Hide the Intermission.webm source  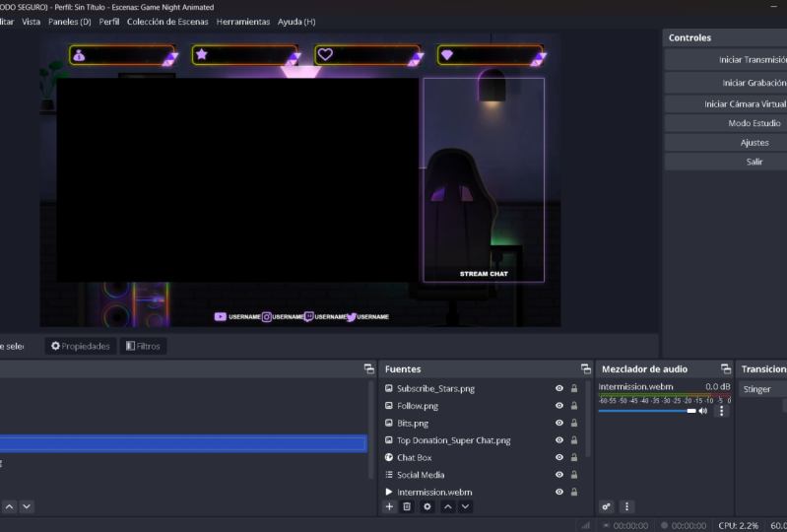[559, 492]
